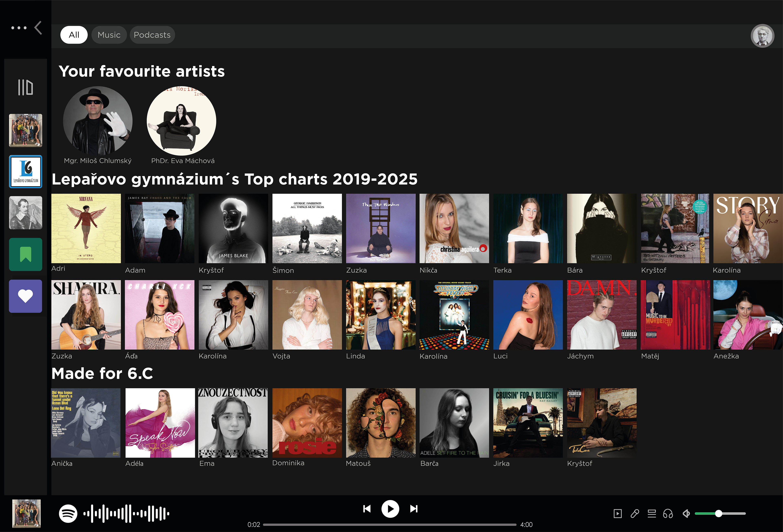This screenshot has width=783, height=532.
Task: Open the Nirvana In Utero cover by Adri
Action: coord(86,228)
